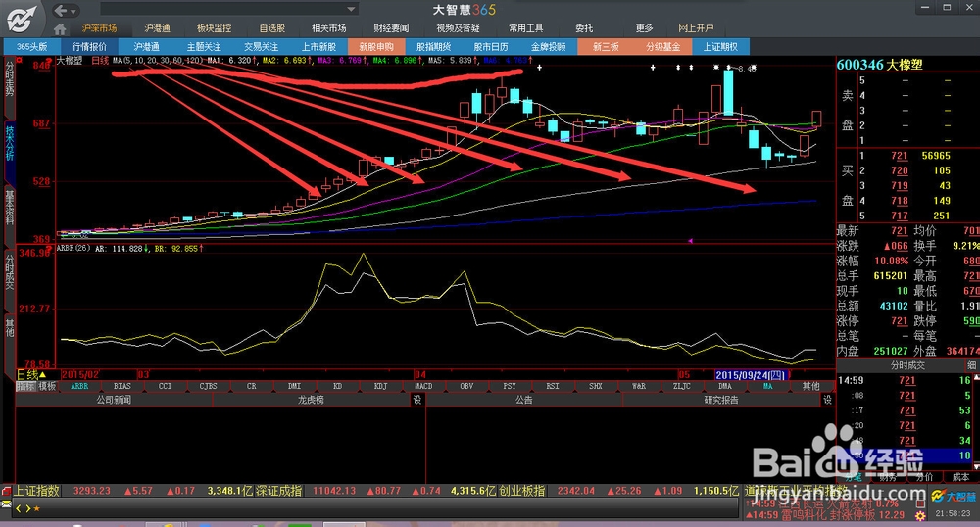Image resolution: width=980 pixels, height=527 pixels.
Task: Select the KDJ indicator
Action: [x=380, y=387]
